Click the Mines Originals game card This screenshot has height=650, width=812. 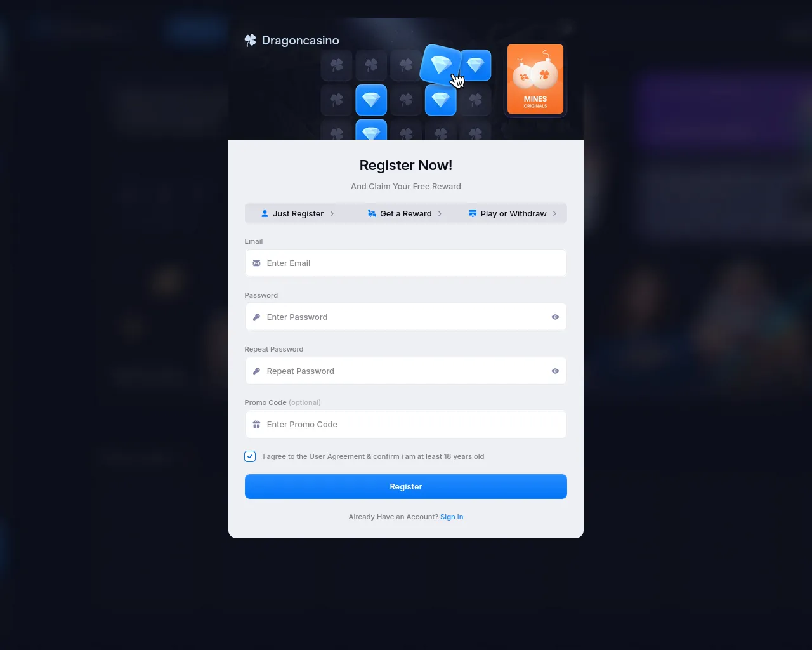point(535,79)
